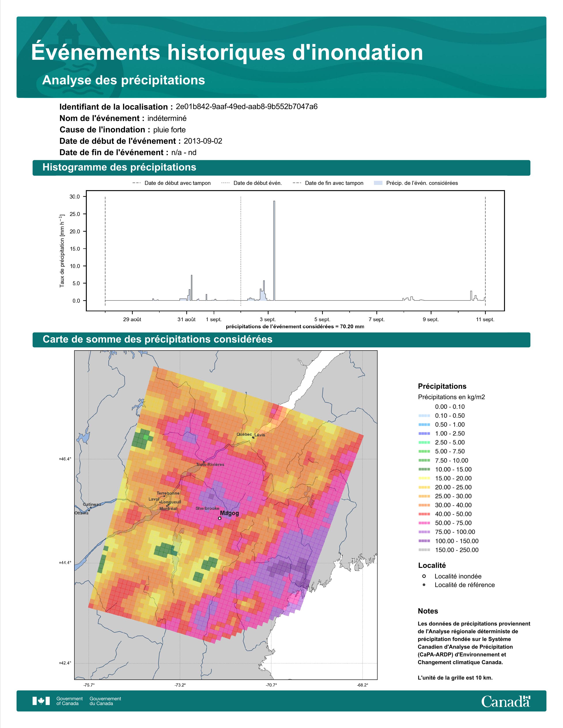Click the Localité inondée circle legend marker
563x728 pixels.
(424, 576)
